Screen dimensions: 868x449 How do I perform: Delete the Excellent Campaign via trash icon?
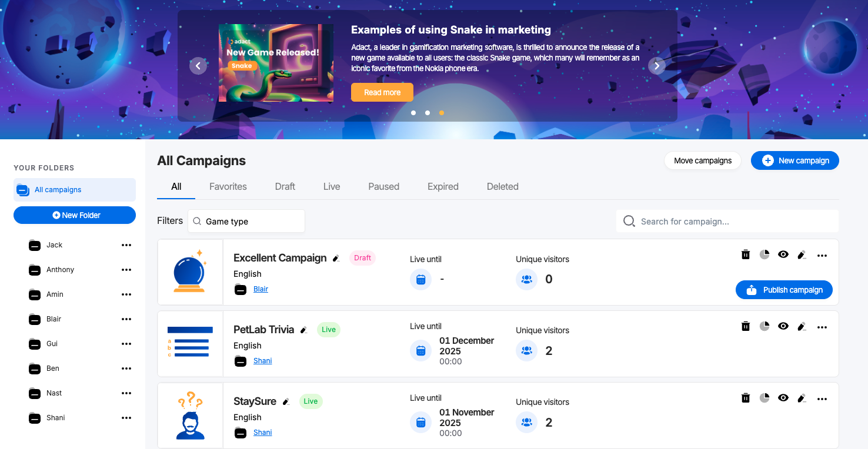[746, 254]
